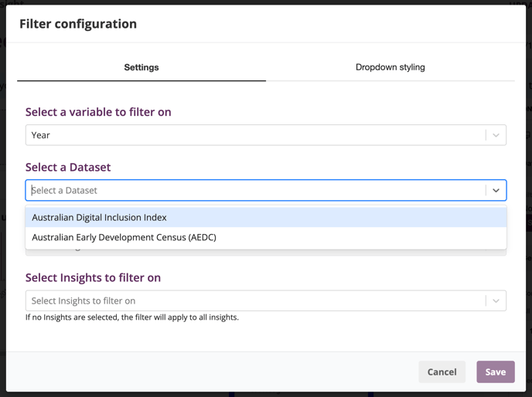Save the filter configuration
532x397 pixels.
(x=496, y=372)
